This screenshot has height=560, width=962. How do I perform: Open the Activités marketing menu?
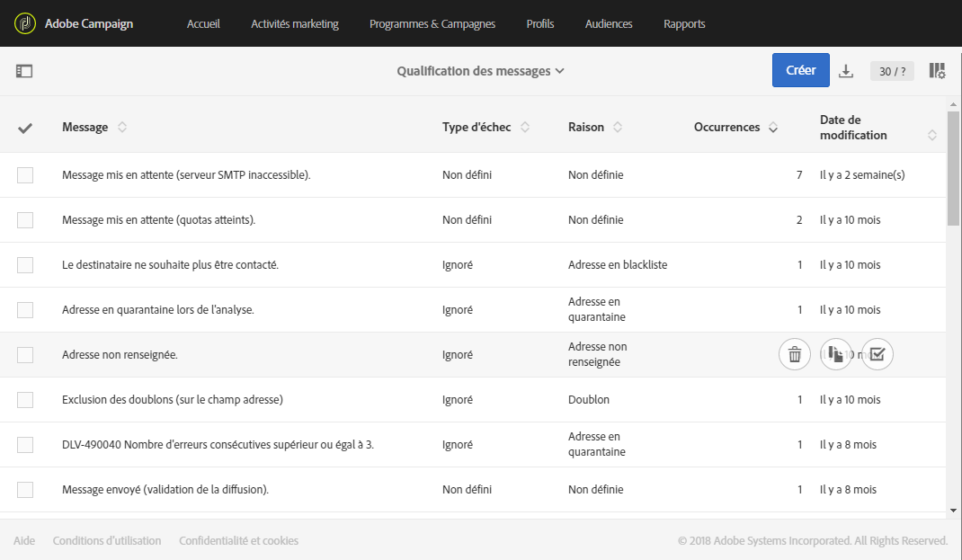pos(295,24)
